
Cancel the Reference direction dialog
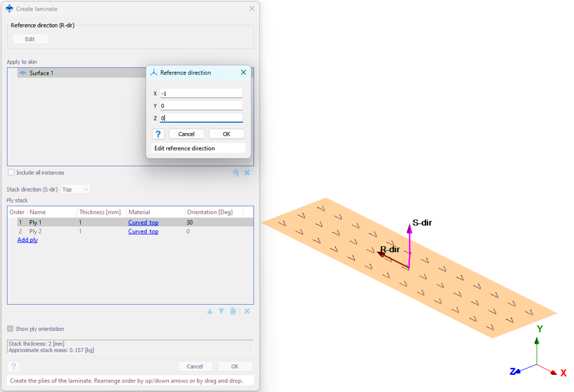click(187, 134)
